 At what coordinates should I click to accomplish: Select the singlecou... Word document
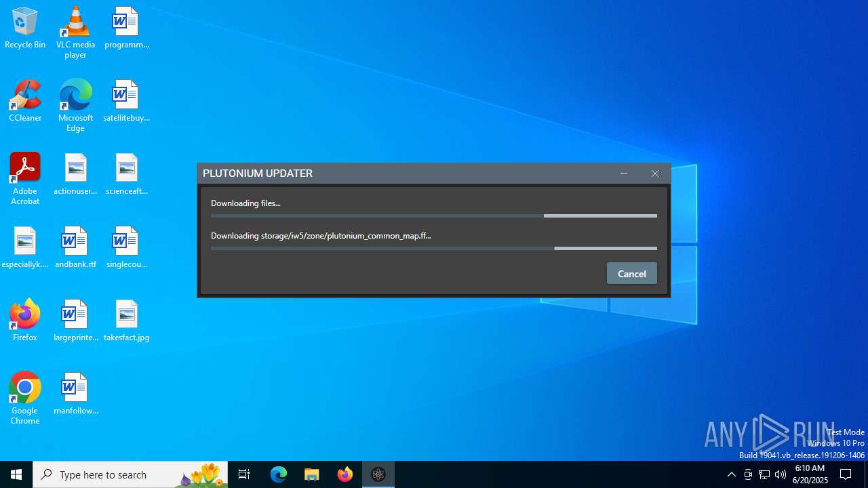(x=127, y=247)
